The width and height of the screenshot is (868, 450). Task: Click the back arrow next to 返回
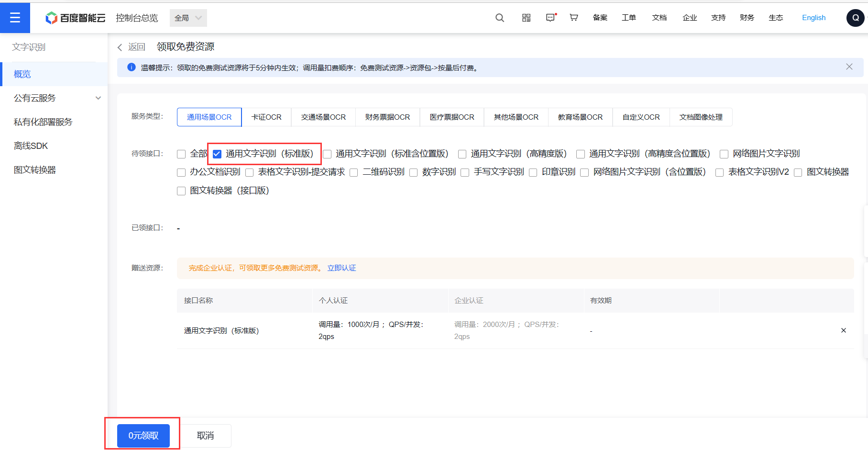[120, 47]
